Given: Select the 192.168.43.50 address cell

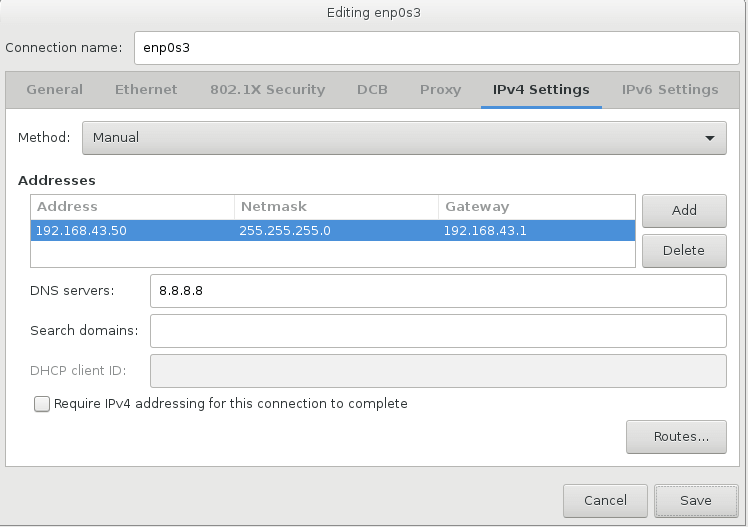Looking at the screenshot, I should coord(132,231).
